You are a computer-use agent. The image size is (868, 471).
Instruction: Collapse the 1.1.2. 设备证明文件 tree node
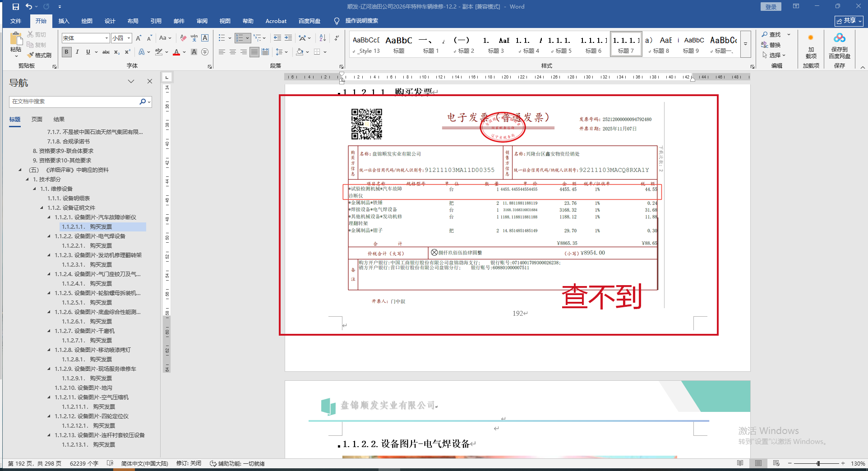pos(42,208)
